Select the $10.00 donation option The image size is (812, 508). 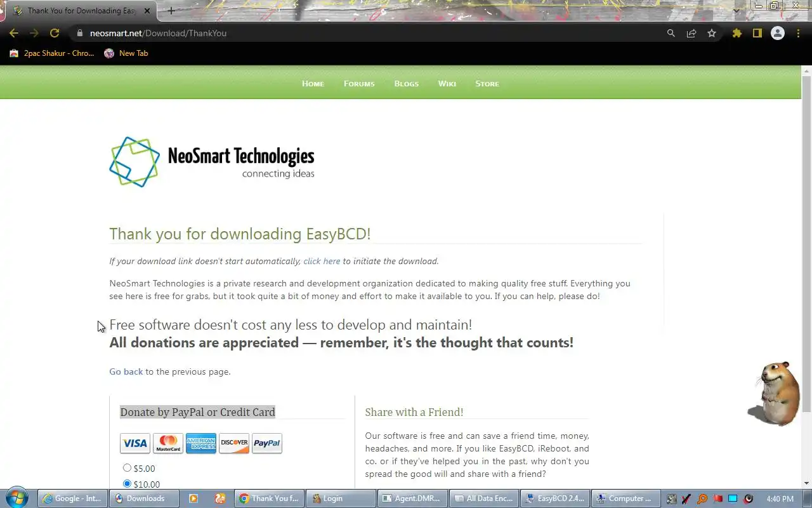click(127, 484)
